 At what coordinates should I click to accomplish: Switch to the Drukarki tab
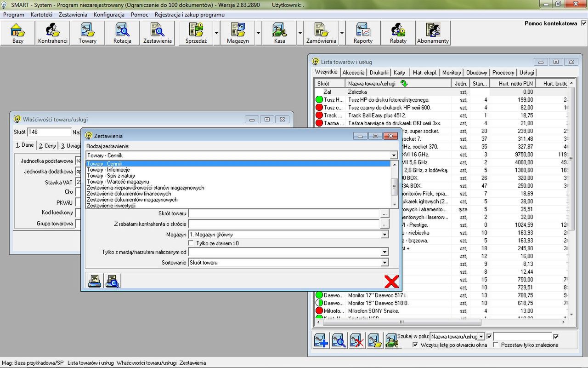(x=379, y=73)
